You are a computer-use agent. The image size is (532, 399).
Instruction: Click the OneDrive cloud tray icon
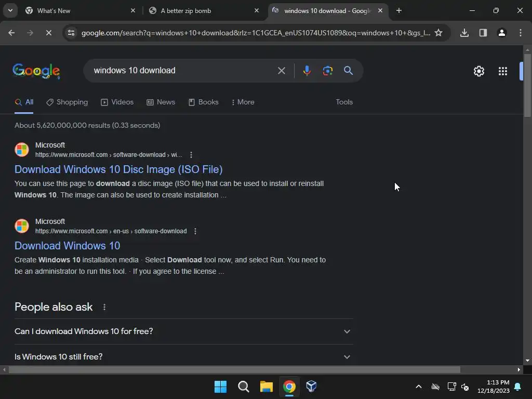[x=435, y=387]
